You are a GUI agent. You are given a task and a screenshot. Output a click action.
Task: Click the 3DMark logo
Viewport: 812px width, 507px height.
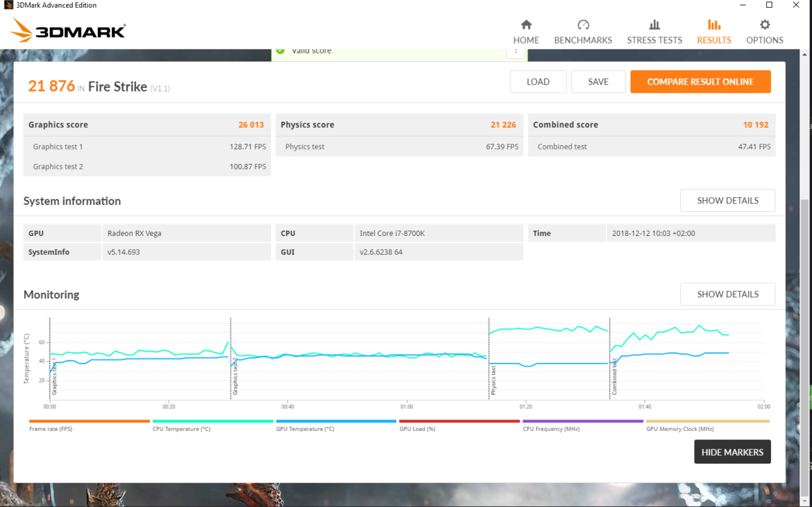click(x=68, y=30)
